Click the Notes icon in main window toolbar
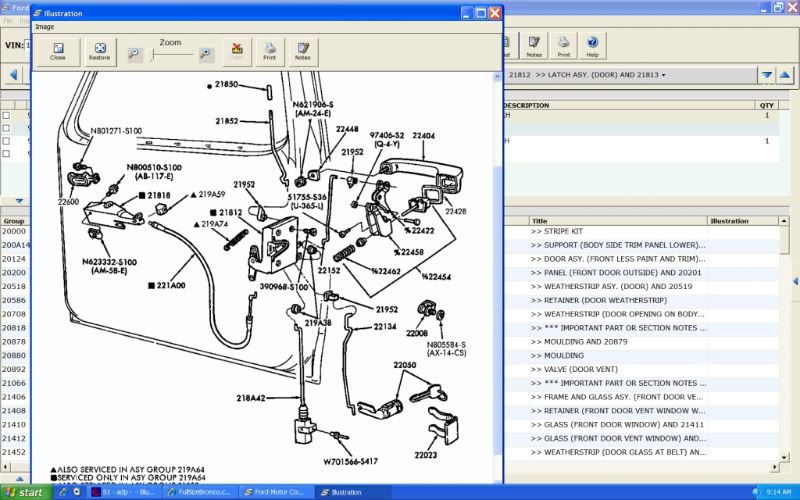This screenshot has height=500, width=800. (534, 45)
